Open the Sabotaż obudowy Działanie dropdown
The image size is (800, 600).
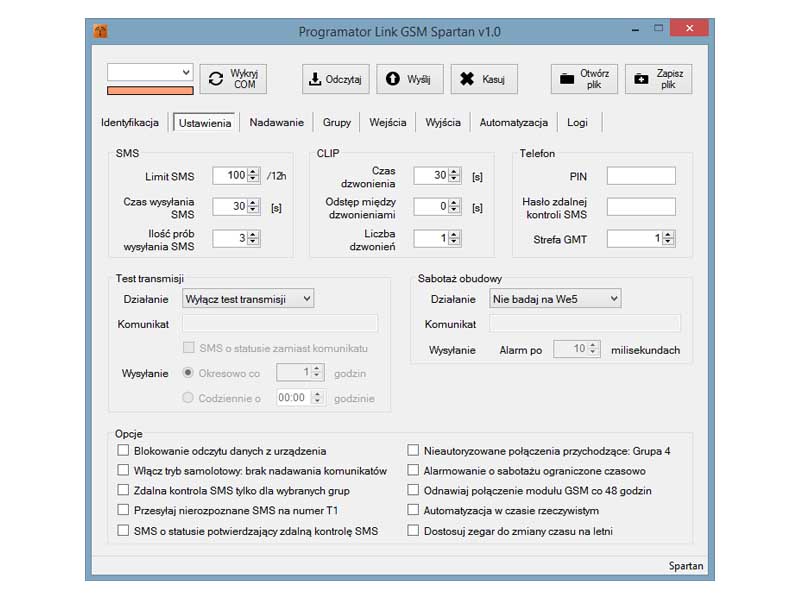coord(555,299)
